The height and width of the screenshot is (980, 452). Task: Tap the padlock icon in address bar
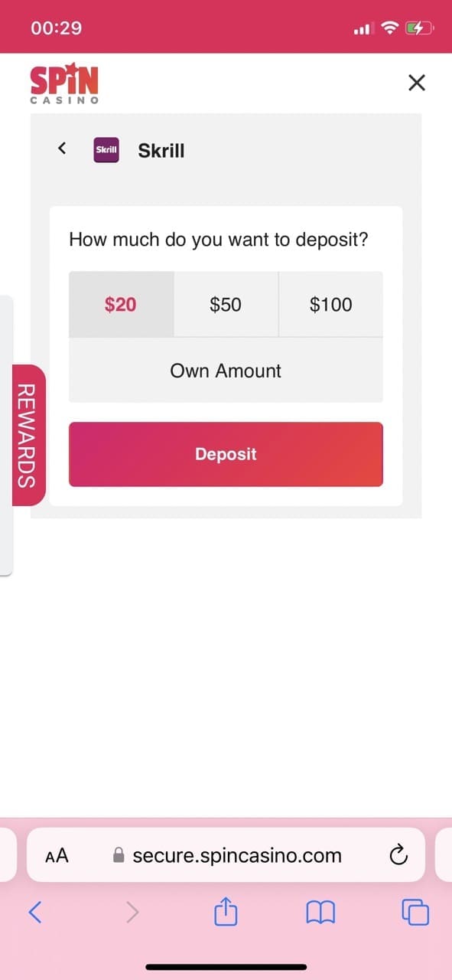[x=119, y=855]
